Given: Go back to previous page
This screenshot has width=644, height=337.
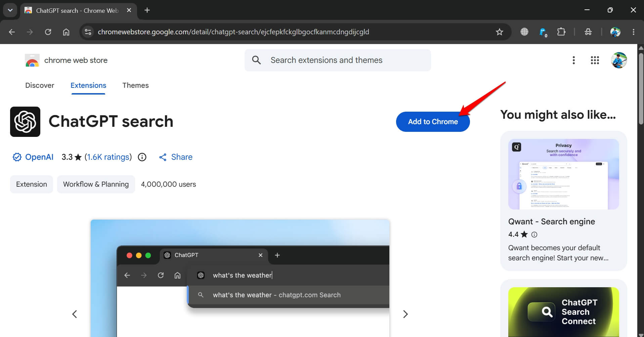Looking at the screenshot, I should coord(12,32).
